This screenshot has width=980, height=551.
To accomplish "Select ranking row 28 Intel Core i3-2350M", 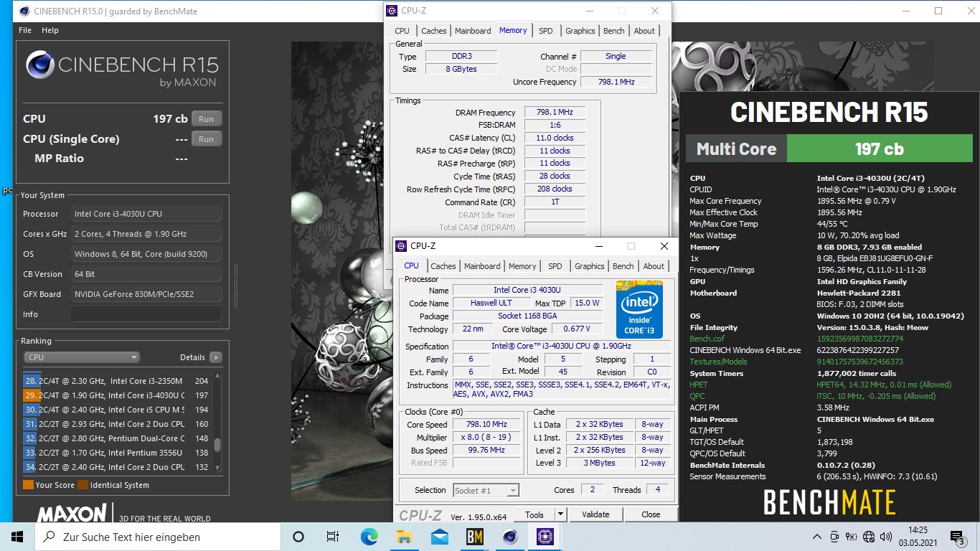I will pyautogui.click(x=118, y=381).
